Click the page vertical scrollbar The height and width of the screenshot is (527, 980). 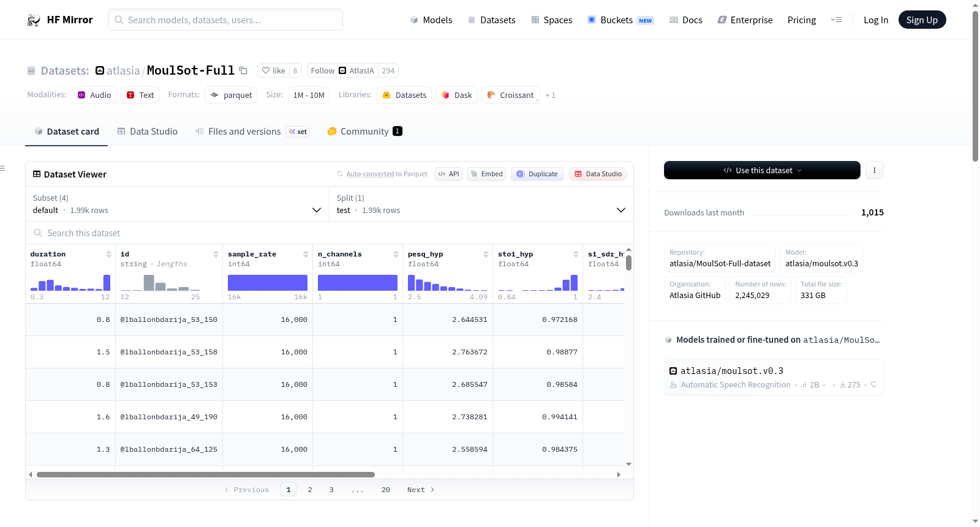(975, 86)
